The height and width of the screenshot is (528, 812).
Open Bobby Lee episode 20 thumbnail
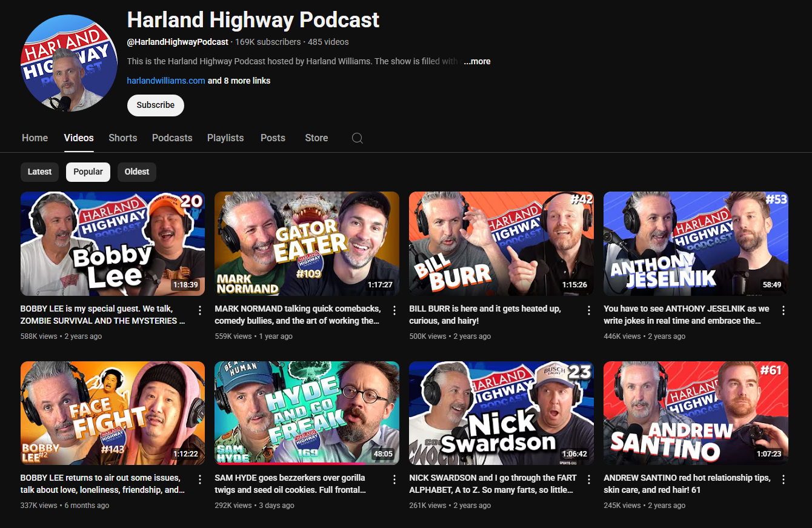113,244
